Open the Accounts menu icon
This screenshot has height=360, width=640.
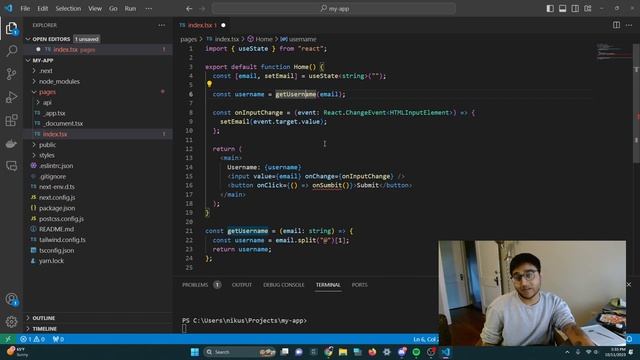pos(11,299)
